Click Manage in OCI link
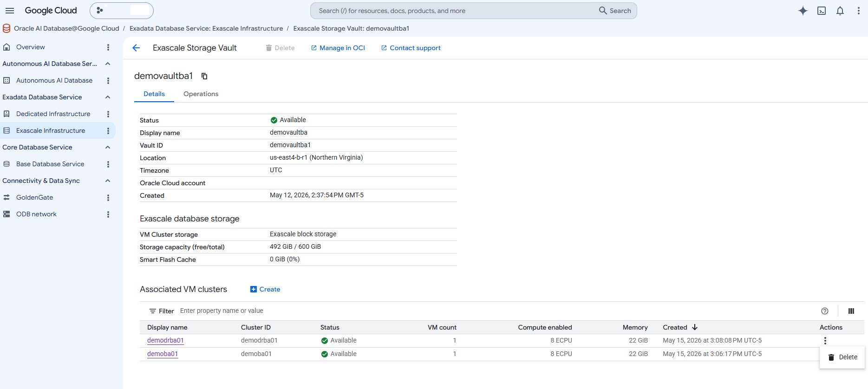The image size is (868, 389). 338,48
